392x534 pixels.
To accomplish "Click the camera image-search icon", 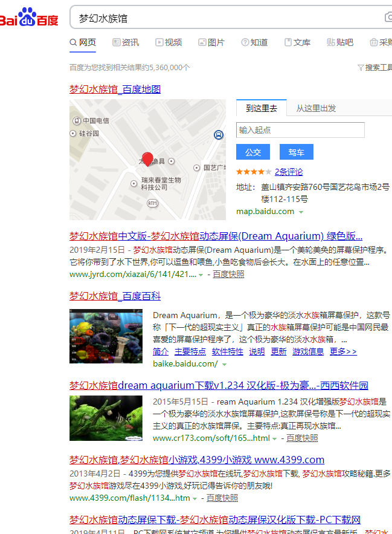I will (388, 17).
